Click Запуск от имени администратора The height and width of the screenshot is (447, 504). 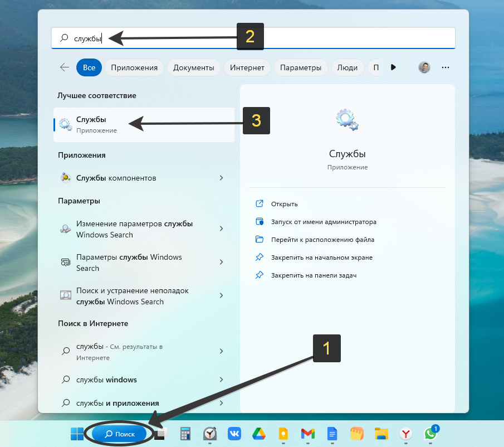point(324,222)
